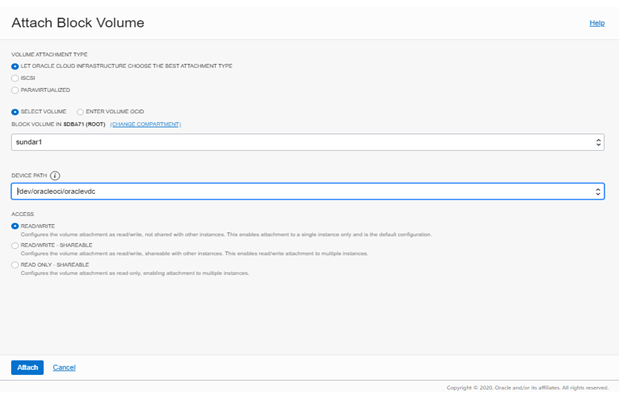Click the Change Compartment link

click(x=146, y=124)
